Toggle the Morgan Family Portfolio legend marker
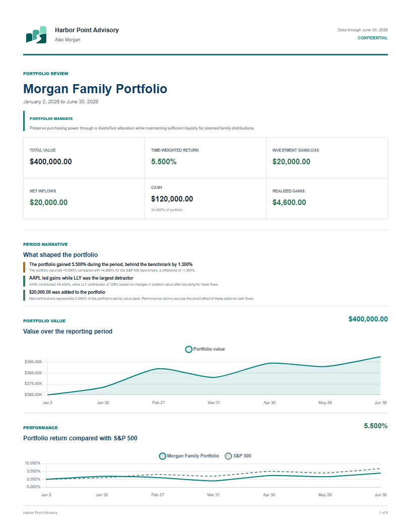The width and height of the screenshot is (411, 532). coord(162,456)
